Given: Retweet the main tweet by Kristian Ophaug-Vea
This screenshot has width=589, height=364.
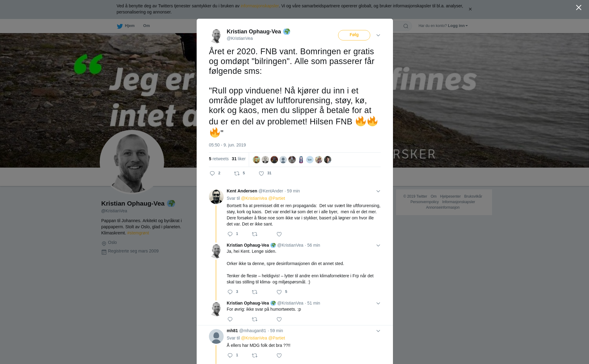Looking at the screenshot, I should (237, 173).
